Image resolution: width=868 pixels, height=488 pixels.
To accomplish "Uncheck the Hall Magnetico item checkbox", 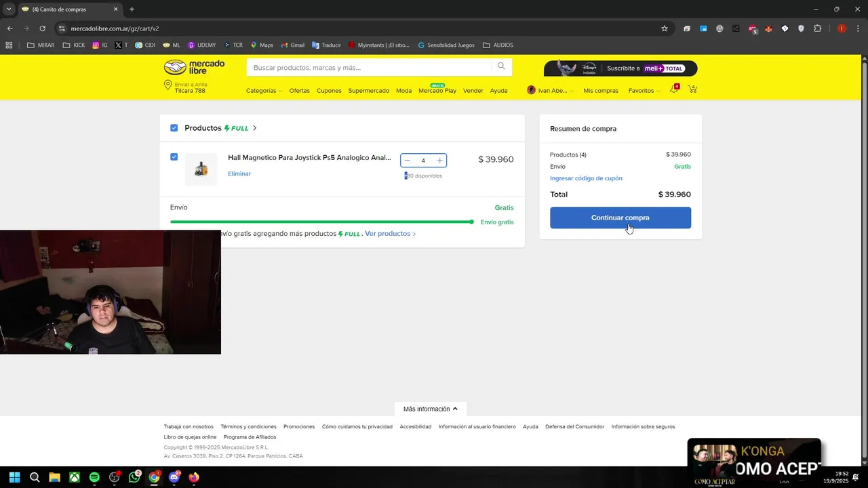I will click(174, 157).
